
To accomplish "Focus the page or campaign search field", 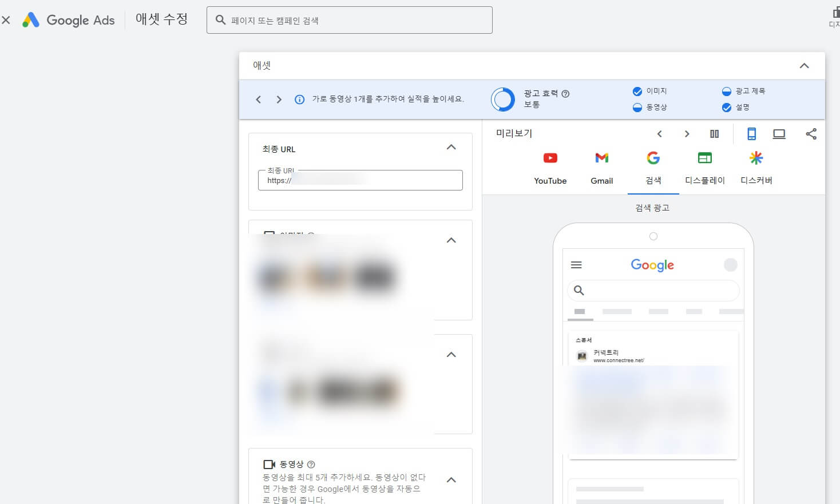I will (x=349, y=20).
